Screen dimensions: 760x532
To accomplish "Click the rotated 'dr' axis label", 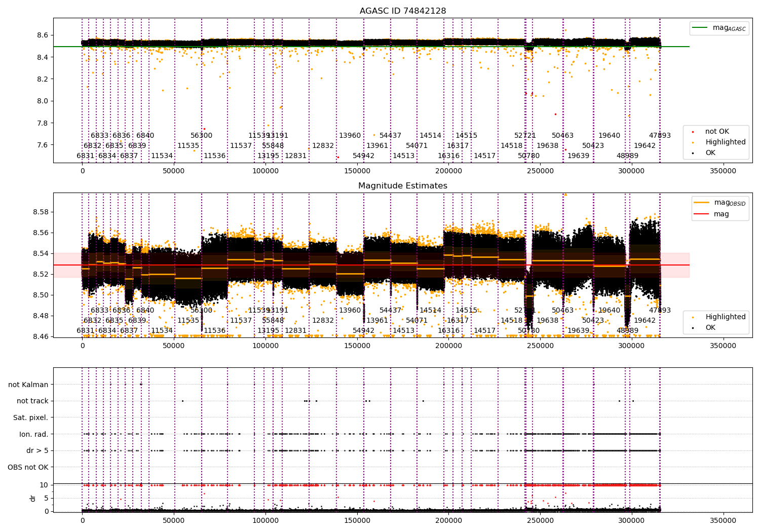I will click(33, 498).
